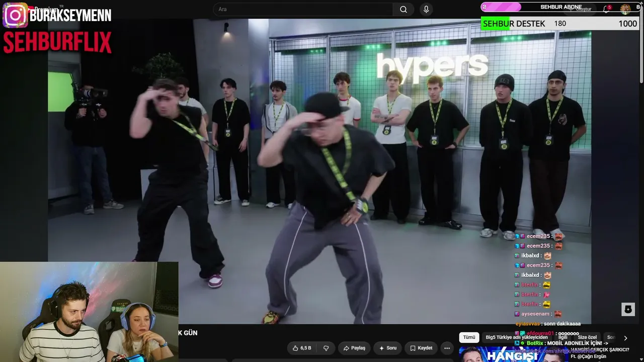Dislike the video with the thumbs-down icon

(x=326, y=348)
